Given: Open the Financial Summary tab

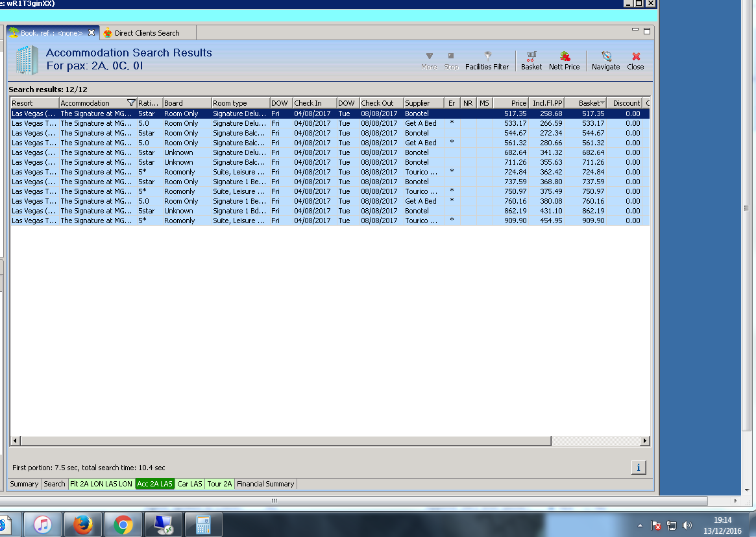Looking at the screenshot, I should [265, 484].
